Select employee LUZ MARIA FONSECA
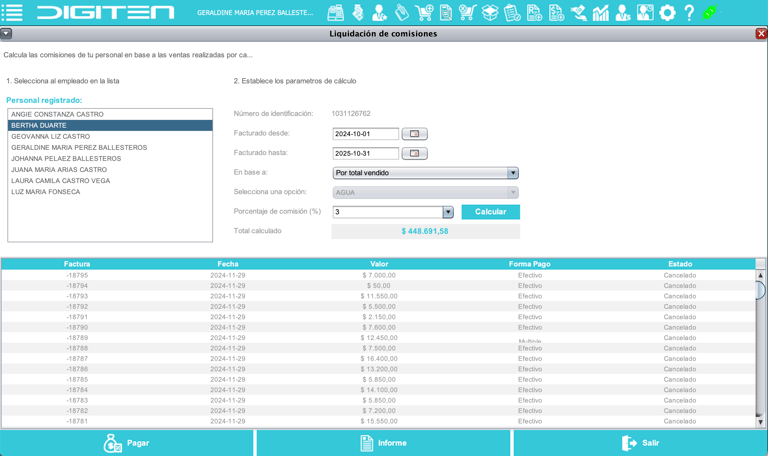The image size is (768, 456). (110, 192)
